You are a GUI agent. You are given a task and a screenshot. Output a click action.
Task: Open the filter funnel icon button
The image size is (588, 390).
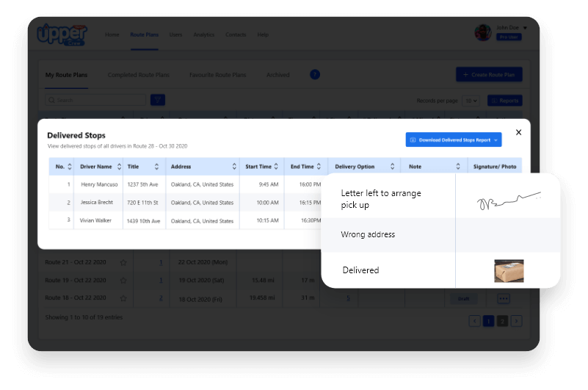pos(158,100)
